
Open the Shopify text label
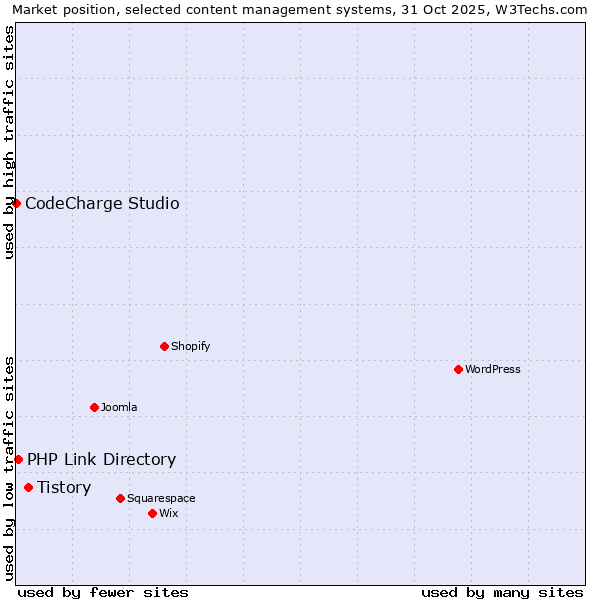pos(190,346)
